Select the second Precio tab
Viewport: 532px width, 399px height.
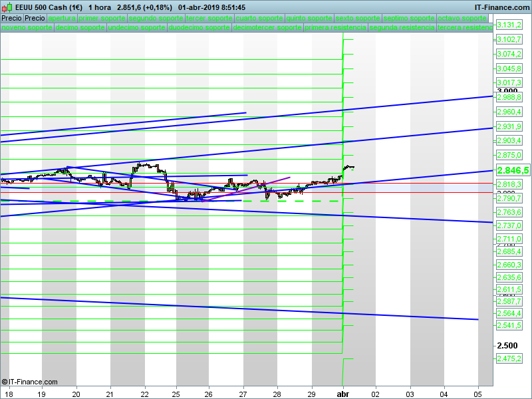pos(35,19)
